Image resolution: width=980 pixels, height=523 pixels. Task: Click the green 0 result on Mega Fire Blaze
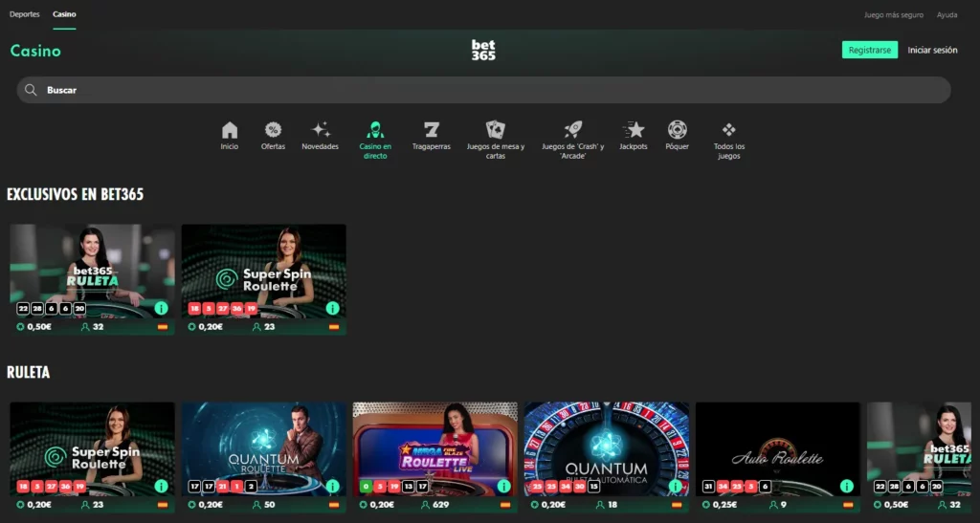(366, 486)
